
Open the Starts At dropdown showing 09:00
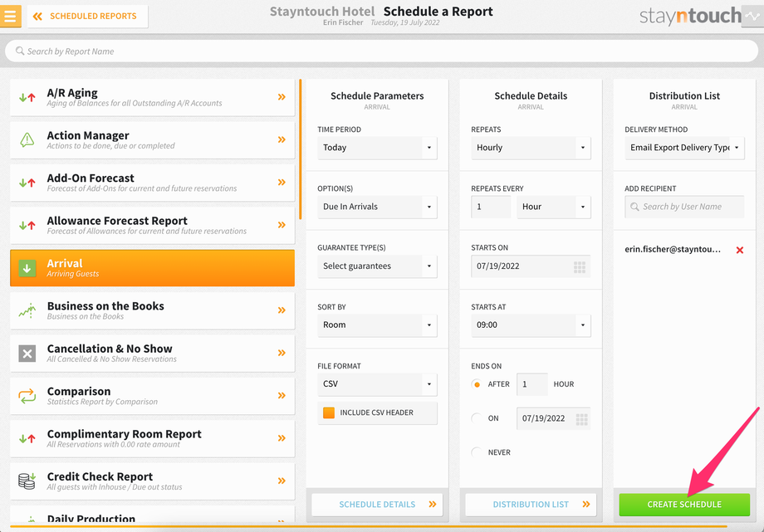(x=531, y=325)
